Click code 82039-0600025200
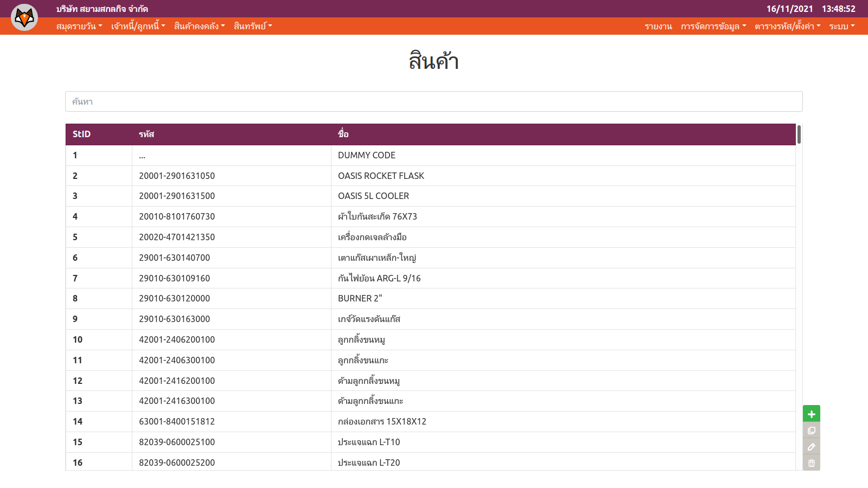This screenshot has height=488, width=868. click(x=177, y=463)
